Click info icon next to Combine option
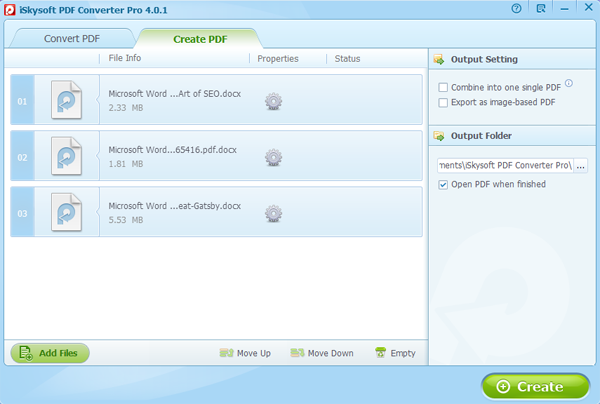Viewport: 600px width, 404px height. tap(569, 83)
